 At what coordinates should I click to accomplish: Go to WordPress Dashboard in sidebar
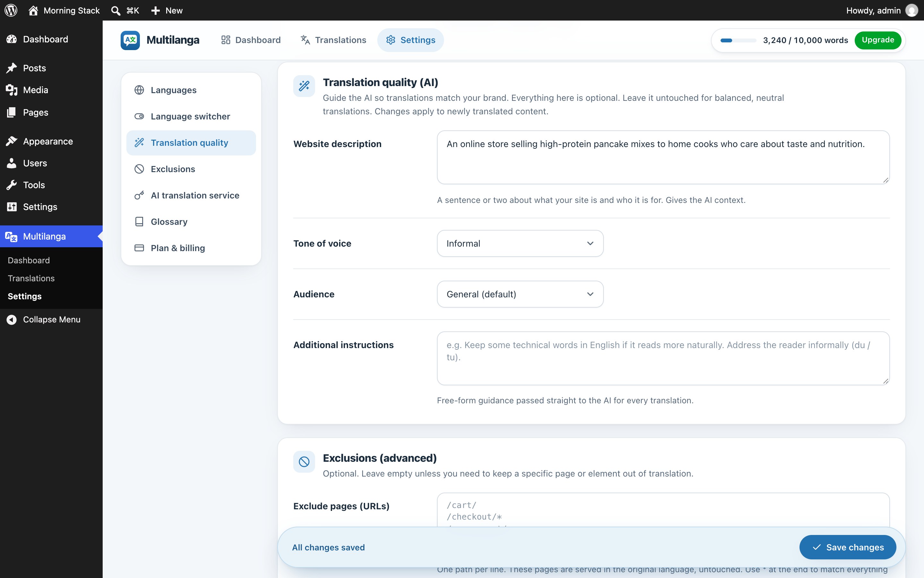(x=51, y=39)
